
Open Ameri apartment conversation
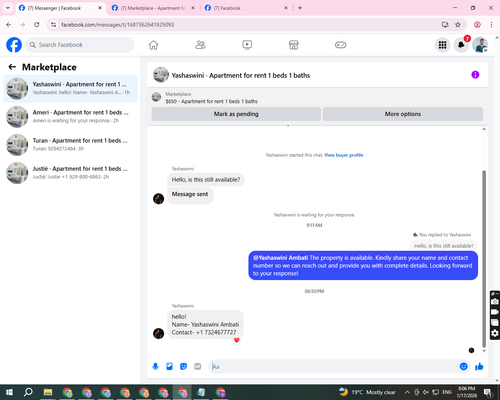(70, 116)
